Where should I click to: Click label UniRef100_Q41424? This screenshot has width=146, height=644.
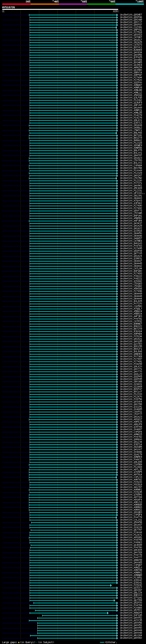[x=131, y=256]
